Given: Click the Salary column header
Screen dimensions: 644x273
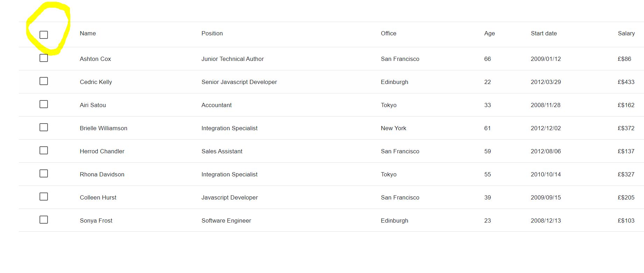Looking at the screenshot, I should click(x=626, y=33).
